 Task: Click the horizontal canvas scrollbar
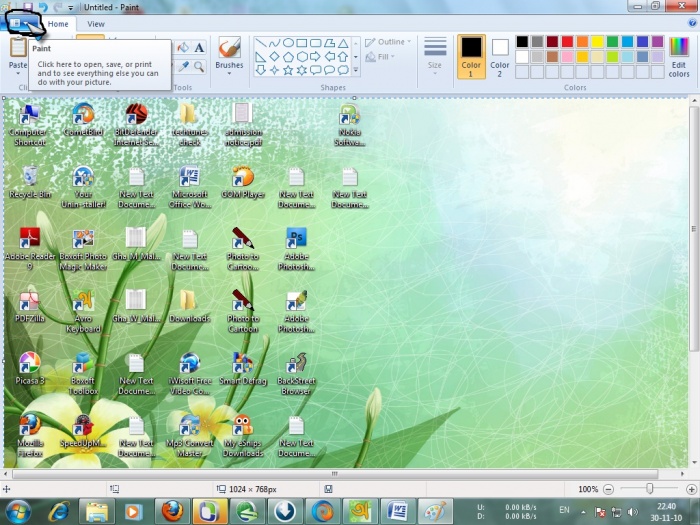point(335,474)
